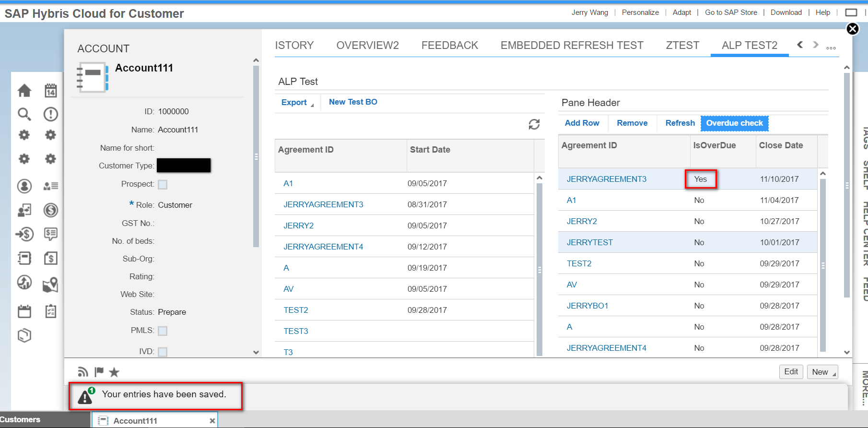Open the three-dots tab overflow menu
This screenshot has height=428, width=868.
click(831, 48)
